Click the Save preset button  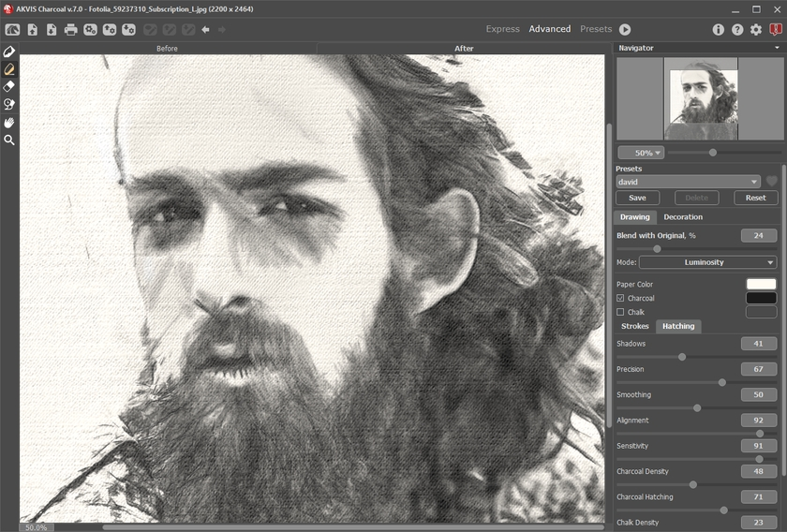click(x=637, y=198)
